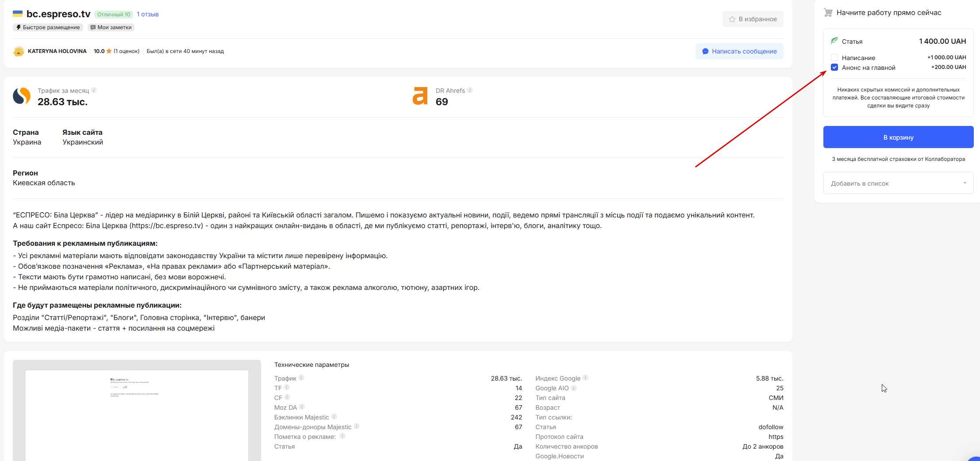This screenshot has height=461, width=980.
Task: Click the СМИ site type value
Action: tap(776, 398)
